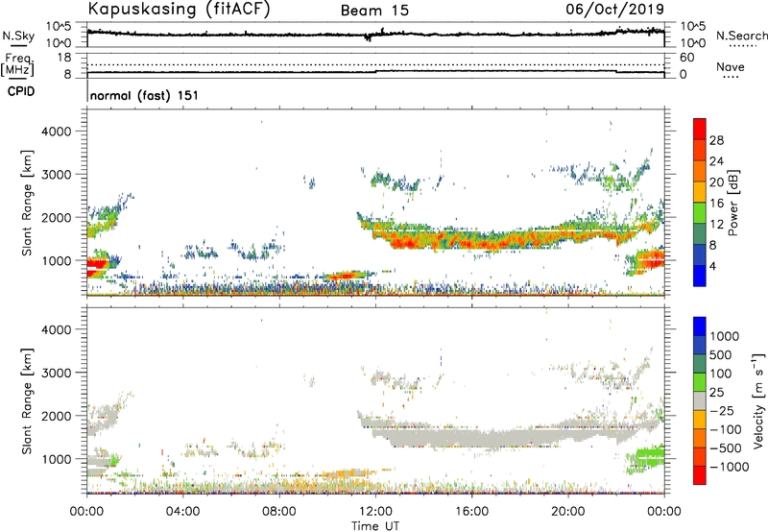Click the green velocity patch near 23:00 at 1000 km
The height and width of the screenshot is (532, 768).
[x=649, y=458]
